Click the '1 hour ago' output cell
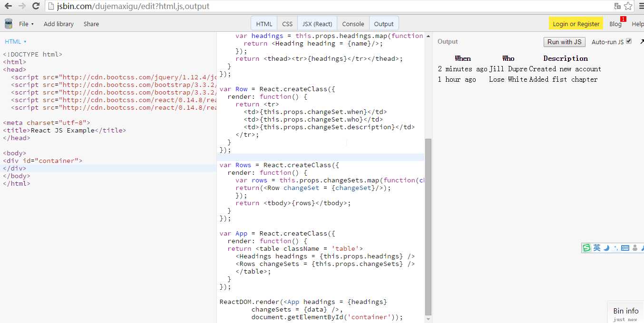644x323 pixels. point(457,79)
